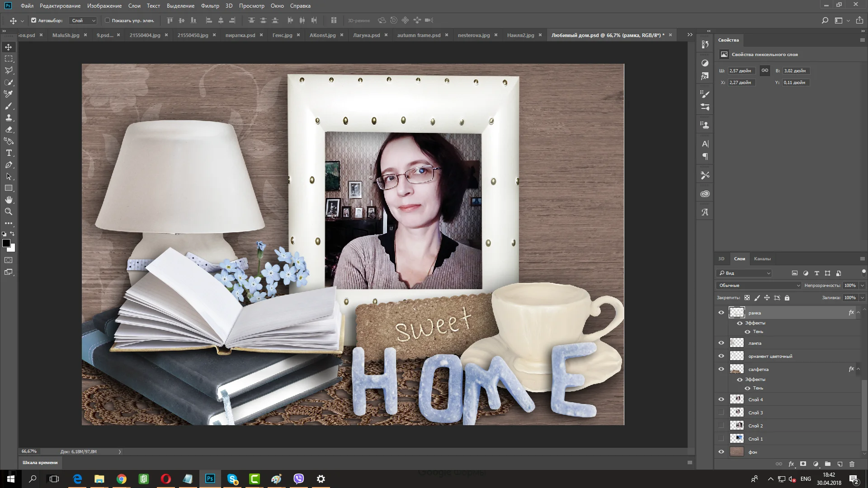Click the delete layer trash icon
Screen dimensions: 868x488
[x=852, y=464]
